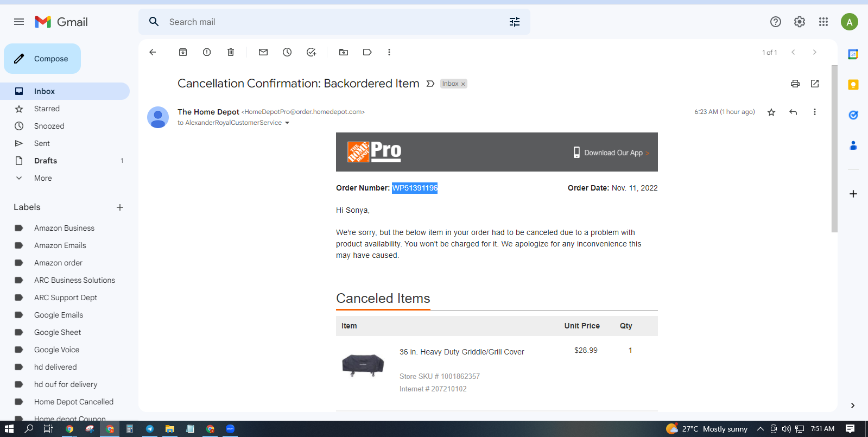
Task: Snooze this email
Action: tap(287, 52)
